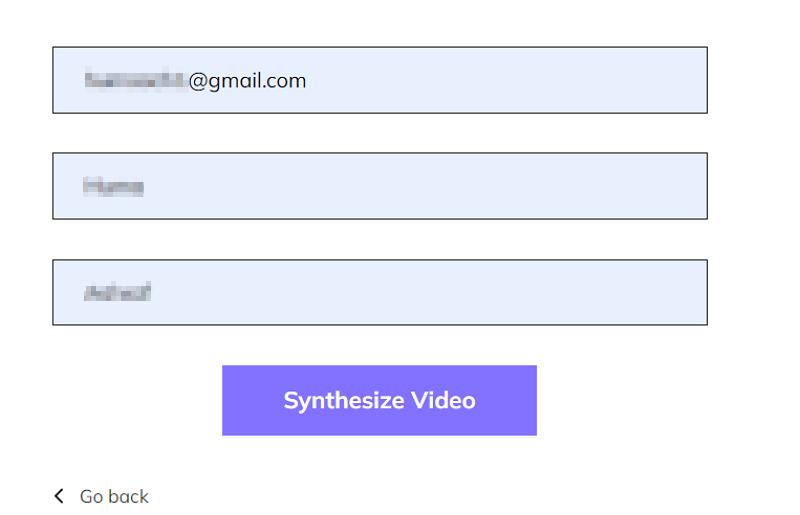Focus the gmail.com email input field
The height and width of the screenshot is (515, 800).
pos(380,80)
